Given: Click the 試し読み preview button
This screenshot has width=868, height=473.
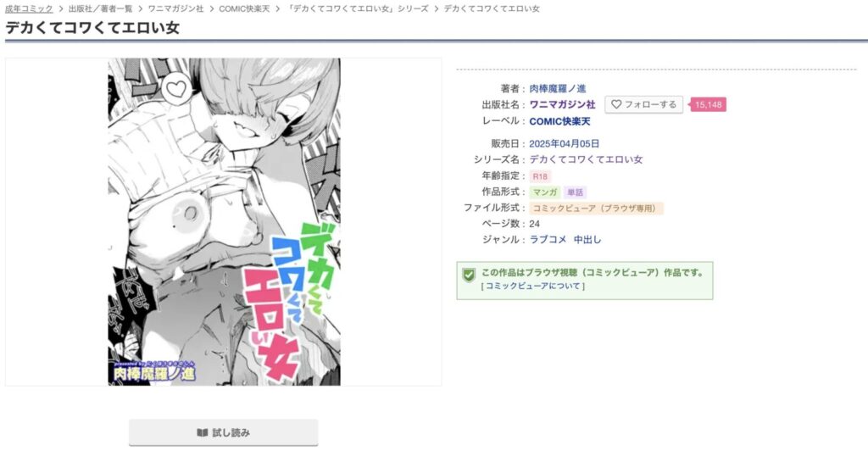Looking at the screenshot, I should [224, 432].
